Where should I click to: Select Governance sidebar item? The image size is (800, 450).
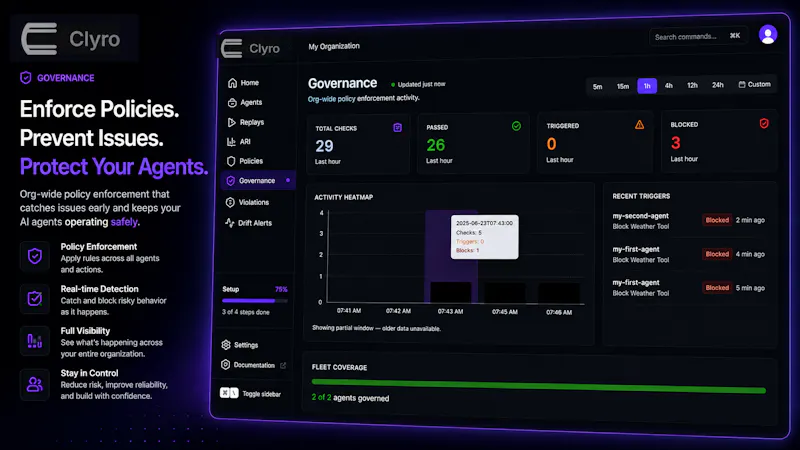pyautogui.click(x=259, y=181)
